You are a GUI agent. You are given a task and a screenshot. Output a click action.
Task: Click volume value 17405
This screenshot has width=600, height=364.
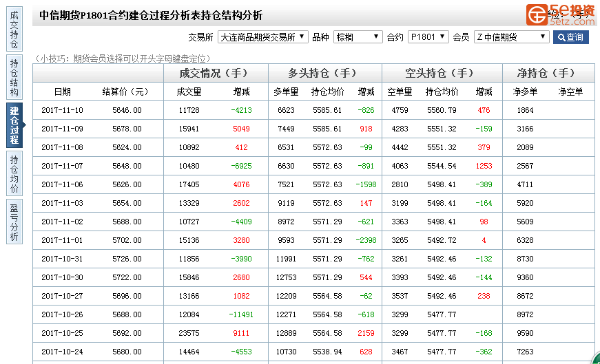(x=189, y=184)
